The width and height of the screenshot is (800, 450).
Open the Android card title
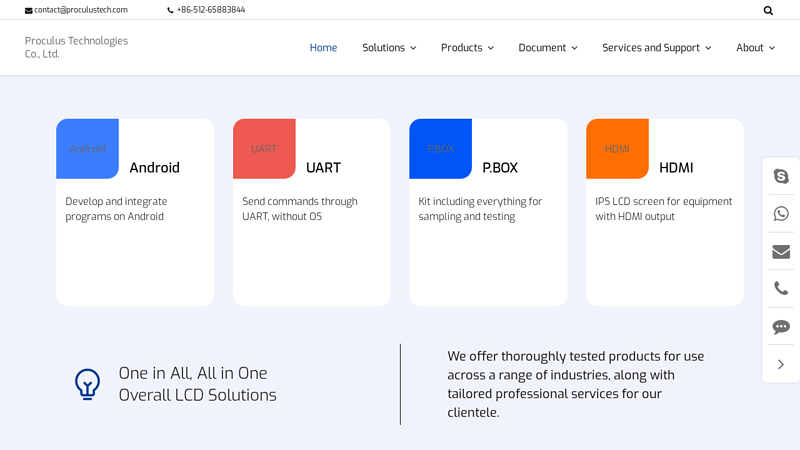pyautogui.click(x=155, y=167)
